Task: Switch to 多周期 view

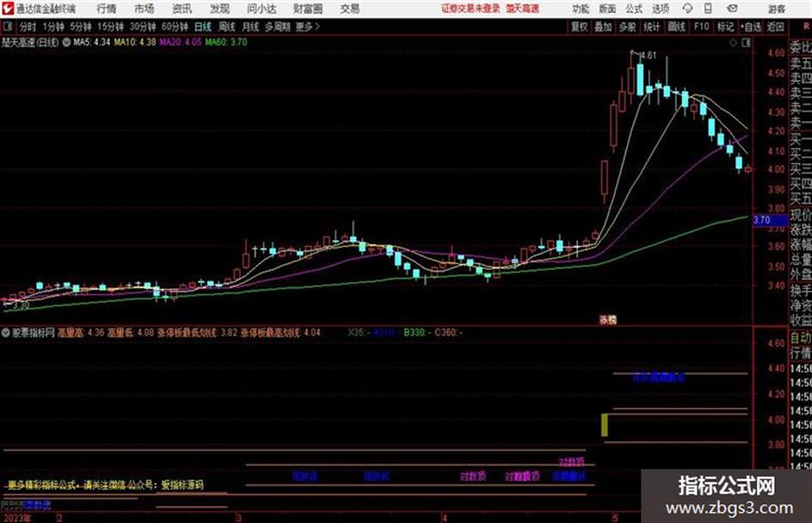Action: [278, 27]
